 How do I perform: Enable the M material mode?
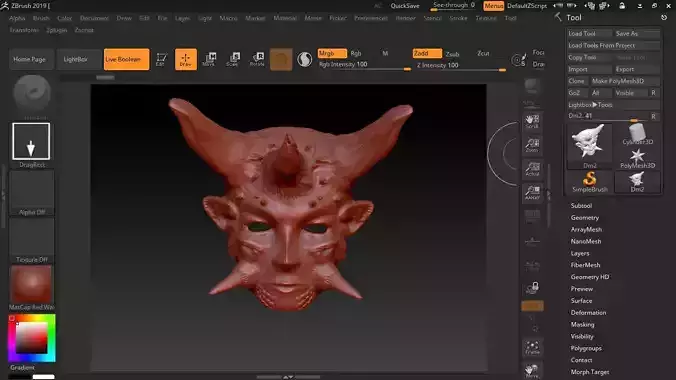pos(385,53)
